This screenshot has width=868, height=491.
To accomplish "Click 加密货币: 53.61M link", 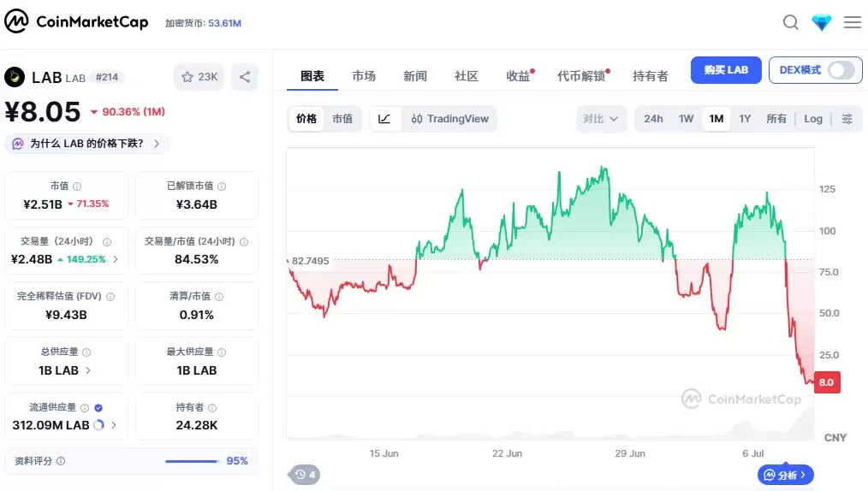I will click(x=203, y=23).
